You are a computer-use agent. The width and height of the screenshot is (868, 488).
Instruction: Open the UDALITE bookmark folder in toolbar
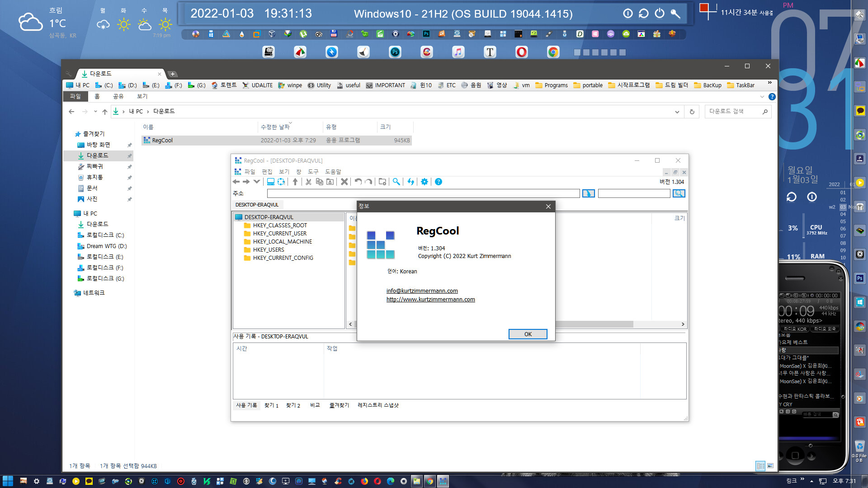click(x=258, y=85)
